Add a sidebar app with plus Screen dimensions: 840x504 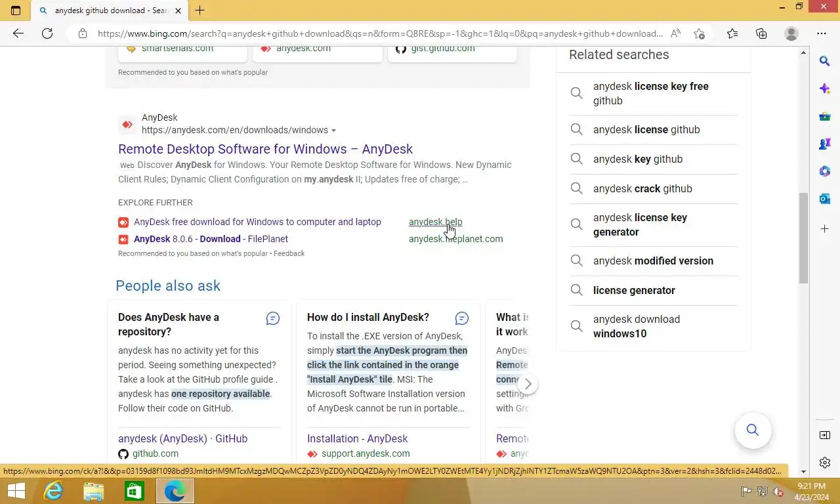tap(825, 228)
